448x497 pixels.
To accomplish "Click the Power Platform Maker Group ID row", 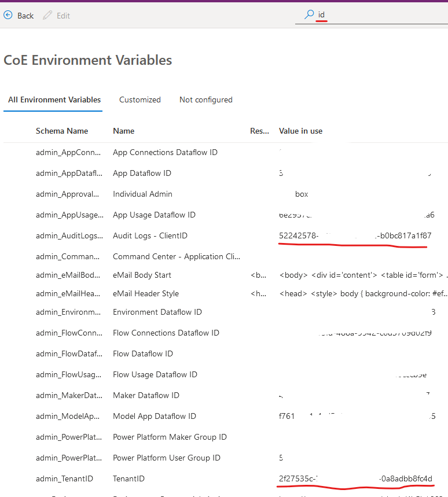I will click(170, 437).
